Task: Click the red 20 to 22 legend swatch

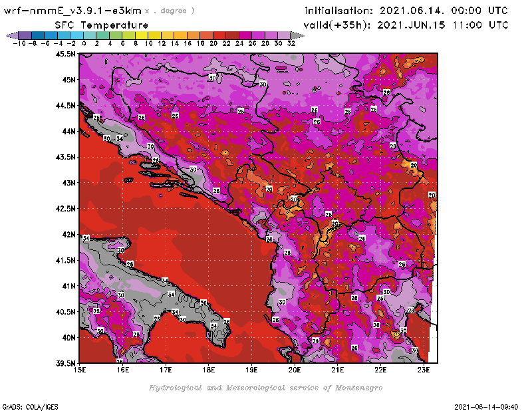Action: click(219, 35)
